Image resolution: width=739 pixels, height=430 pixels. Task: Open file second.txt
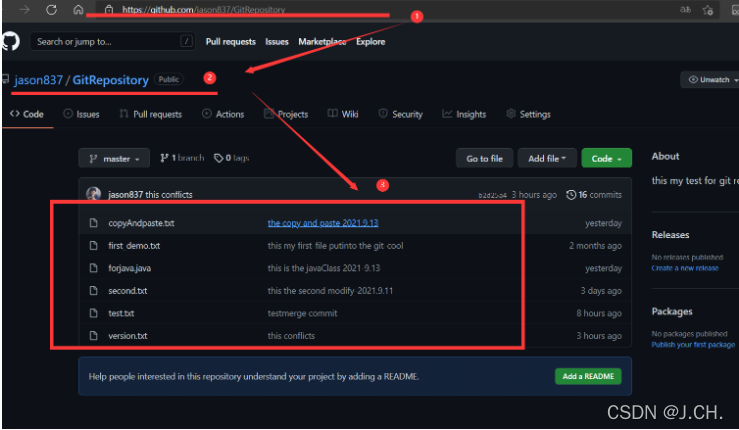tap(128, 291)
